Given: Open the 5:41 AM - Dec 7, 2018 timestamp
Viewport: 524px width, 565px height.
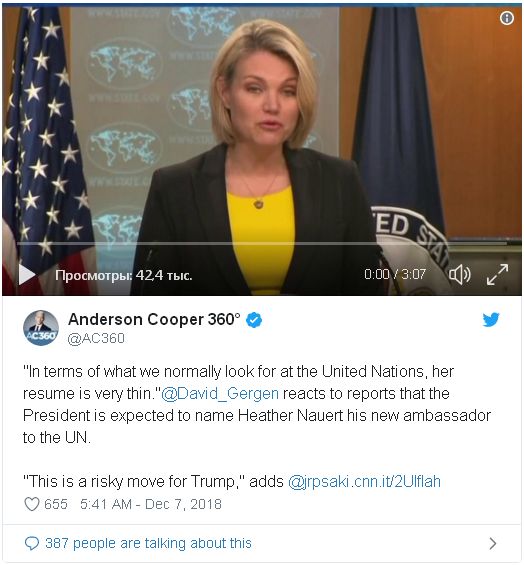Looking at the screenshot, I should click(x=151, y=504).
